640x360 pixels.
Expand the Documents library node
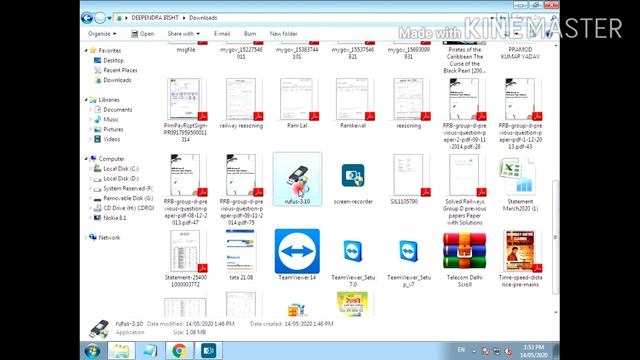tap(90, 109)
